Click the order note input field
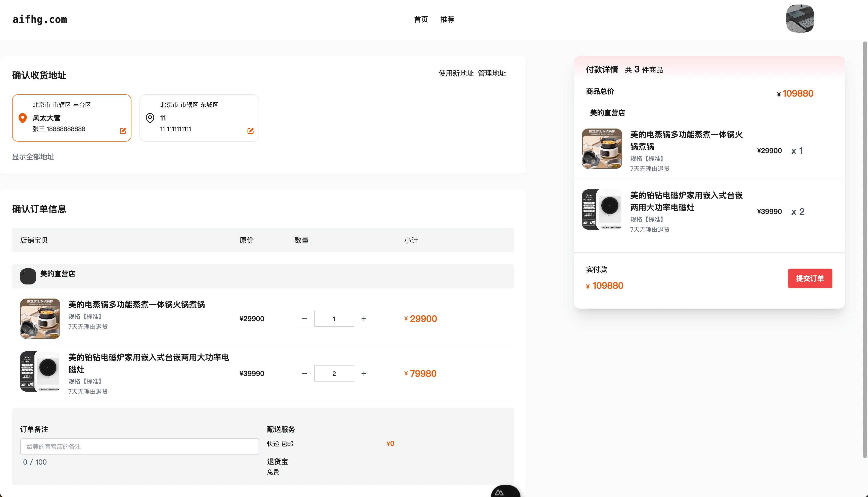868x497 pixels. [x=139, y=446]
